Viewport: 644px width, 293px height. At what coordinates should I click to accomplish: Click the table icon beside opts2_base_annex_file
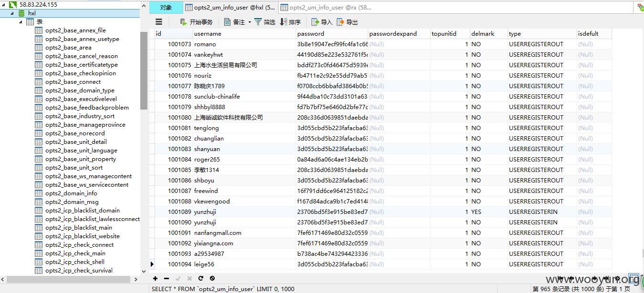(39, 30)
